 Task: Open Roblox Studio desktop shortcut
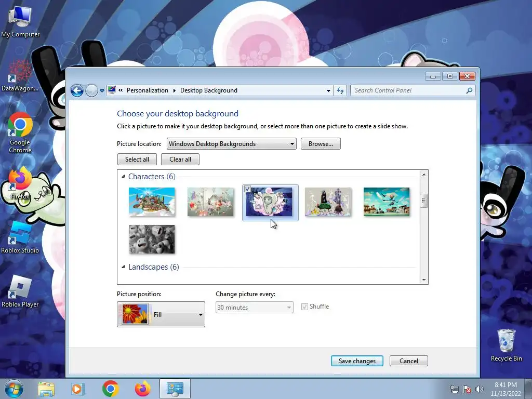(x=20, y=237)
